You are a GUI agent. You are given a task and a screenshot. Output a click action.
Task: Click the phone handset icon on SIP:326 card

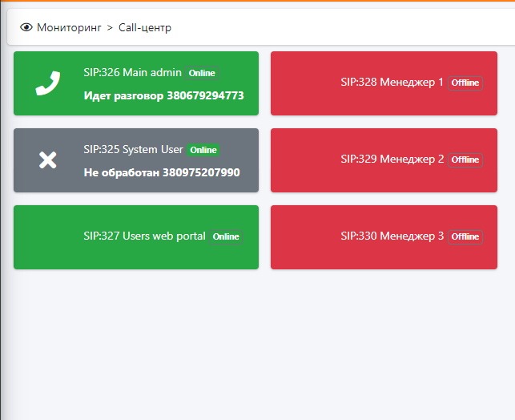(48, 83)
